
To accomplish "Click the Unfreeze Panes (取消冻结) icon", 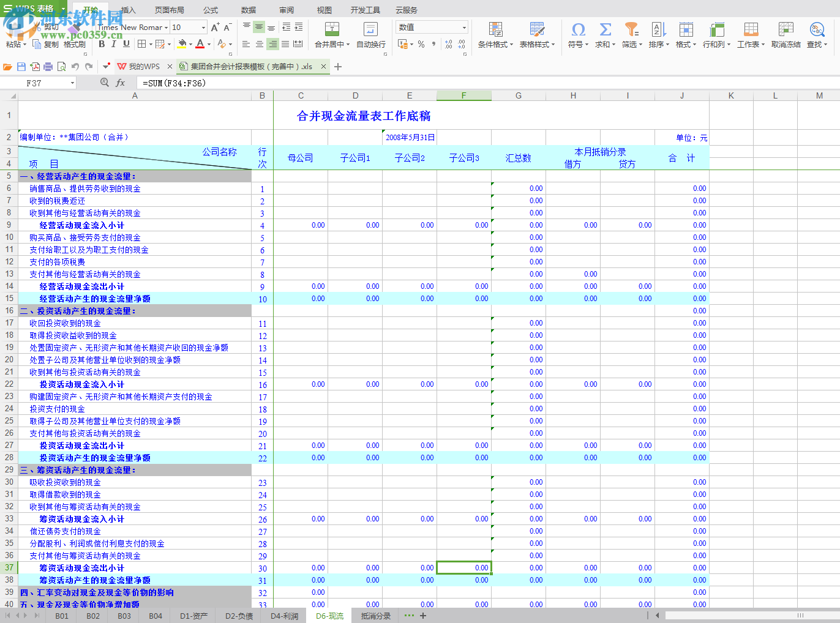I will point(786,29).
